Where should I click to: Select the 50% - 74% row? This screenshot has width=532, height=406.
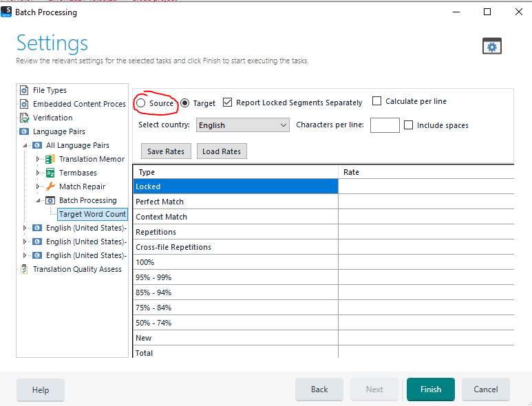pyautogui.click(x=236, y=323)
